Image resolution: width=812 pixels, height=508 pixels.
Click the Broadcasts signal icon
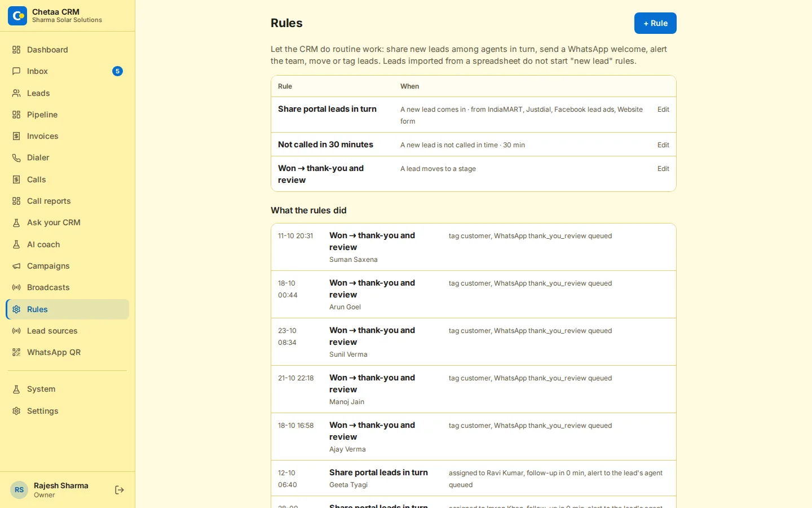16,287
